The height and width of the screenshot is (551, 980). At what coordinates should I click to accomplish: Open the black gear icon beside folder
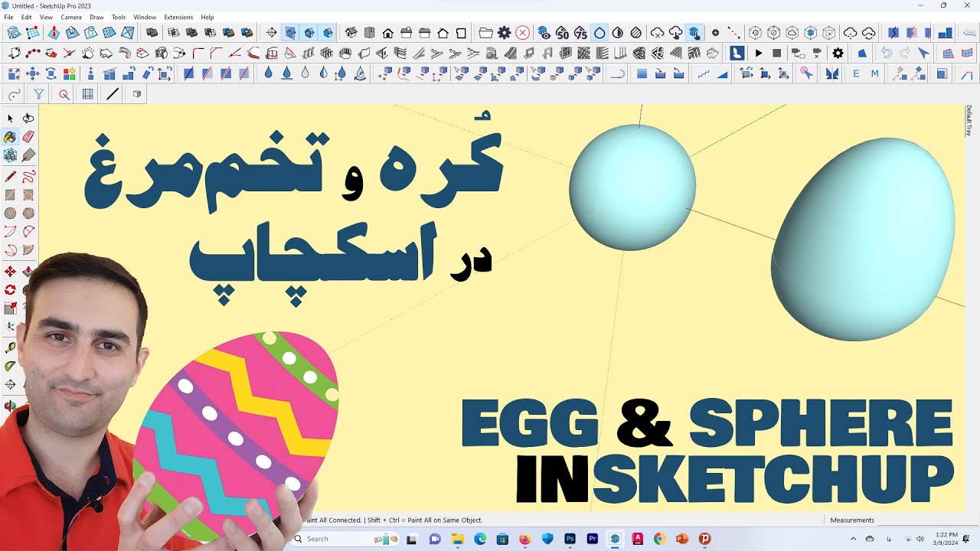504,33
